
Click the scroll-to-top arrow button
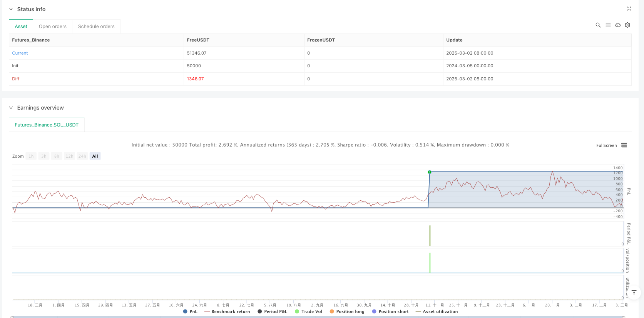[x=634, y=293]
